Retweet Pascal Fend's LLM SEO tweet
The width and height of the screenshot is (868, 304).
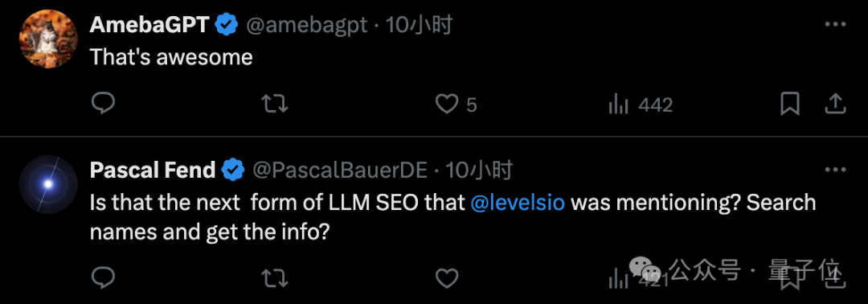(x=275, y=278)
